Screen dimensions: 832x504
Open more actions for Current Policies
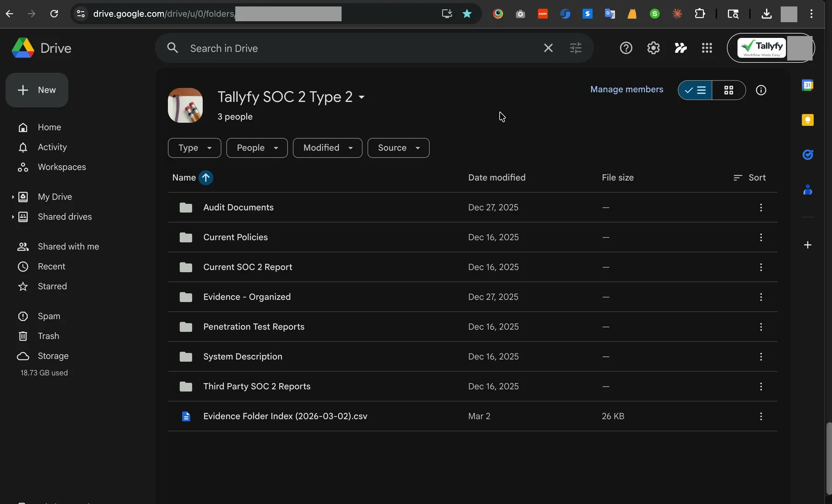pyautogui.click(x=761, y=237)
